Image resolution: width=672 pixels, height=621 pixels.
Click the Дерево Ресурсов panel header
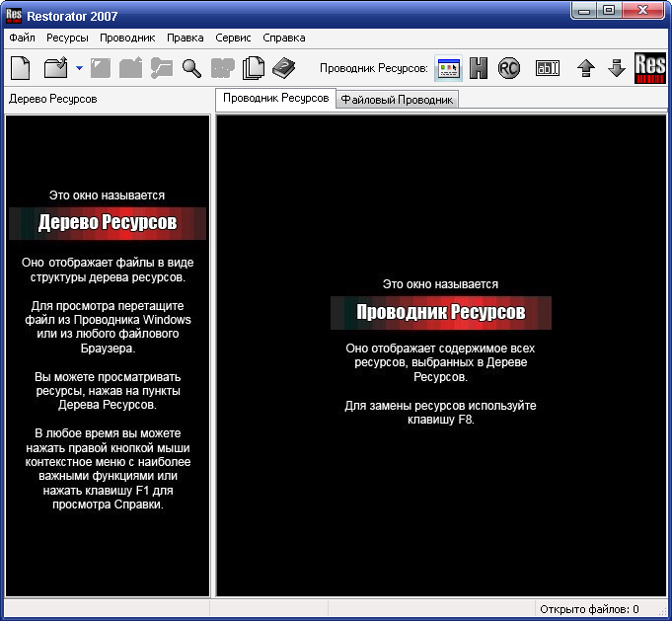53,99
